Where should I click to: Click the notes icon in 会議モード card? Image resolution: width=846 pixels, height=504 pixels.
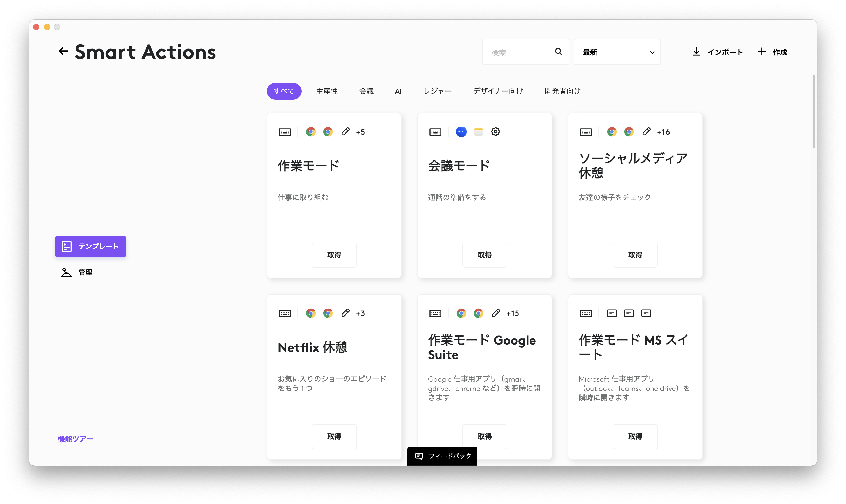point(479,132)
